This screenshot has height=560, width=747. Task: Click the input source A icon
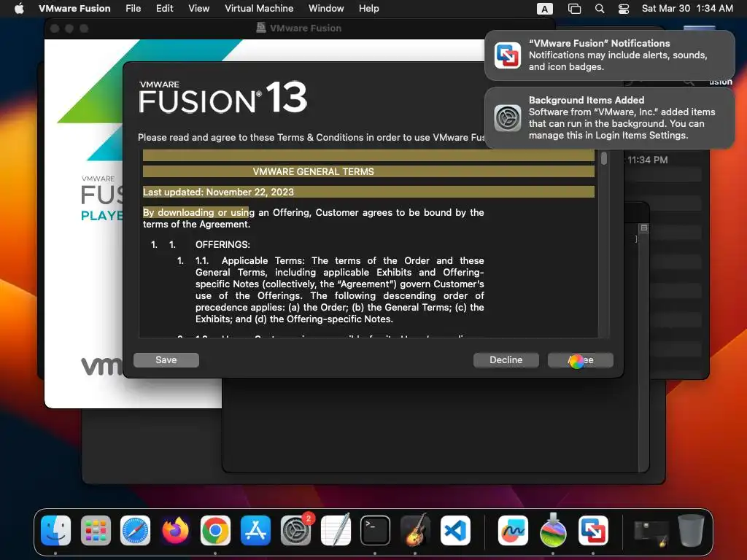coord(544,9)
